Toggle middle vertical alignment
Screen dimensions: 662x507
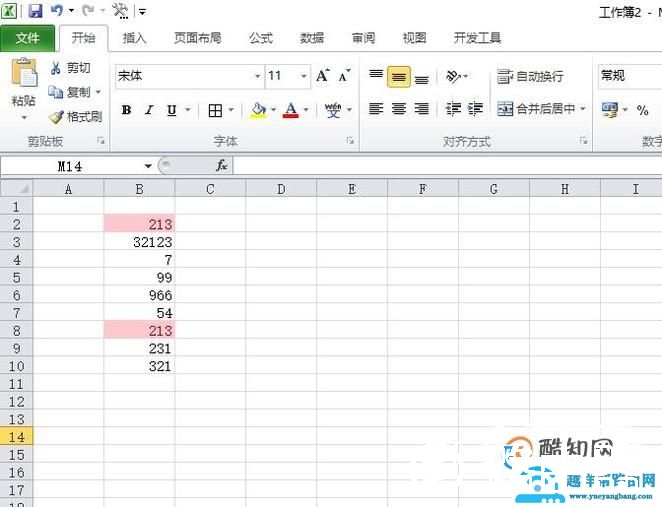(x=399, y=76)
